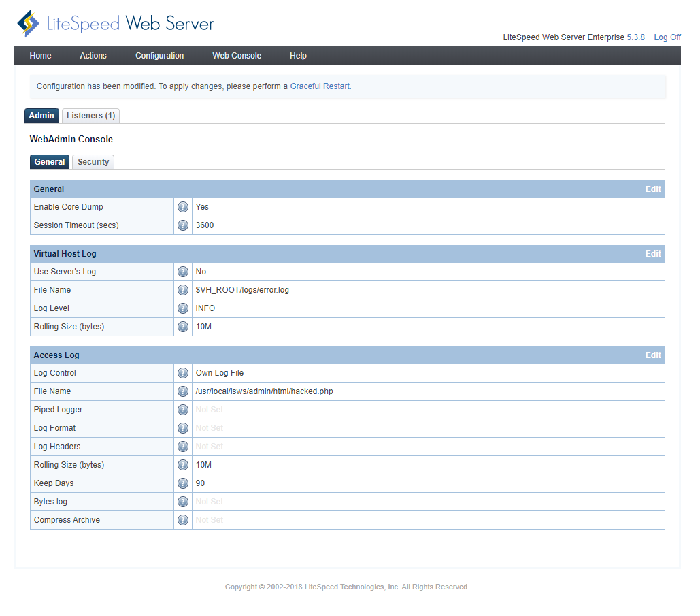Click the Log Off link
This screenshot has width=700, height=616.
667,37
